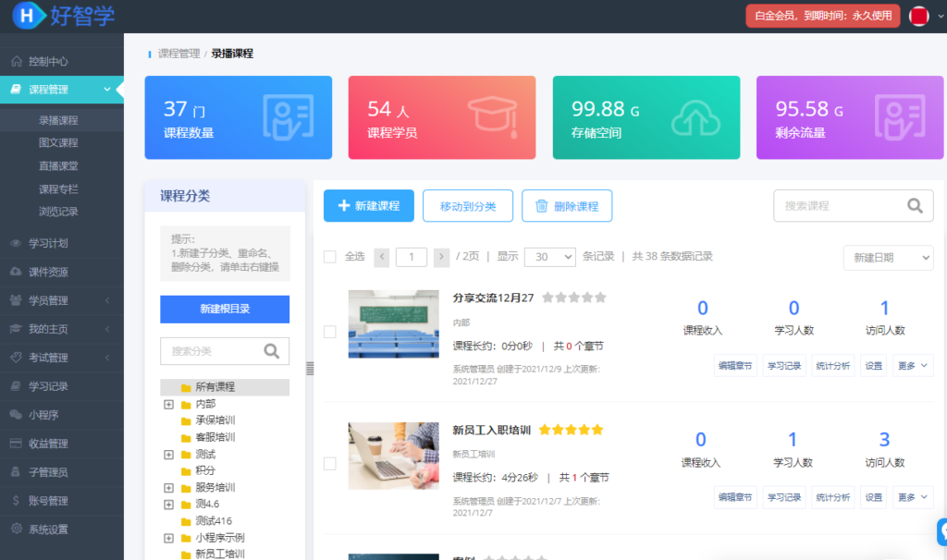Open the laptop thumbnail of 新员工入职培训

(x=394, y=456)
